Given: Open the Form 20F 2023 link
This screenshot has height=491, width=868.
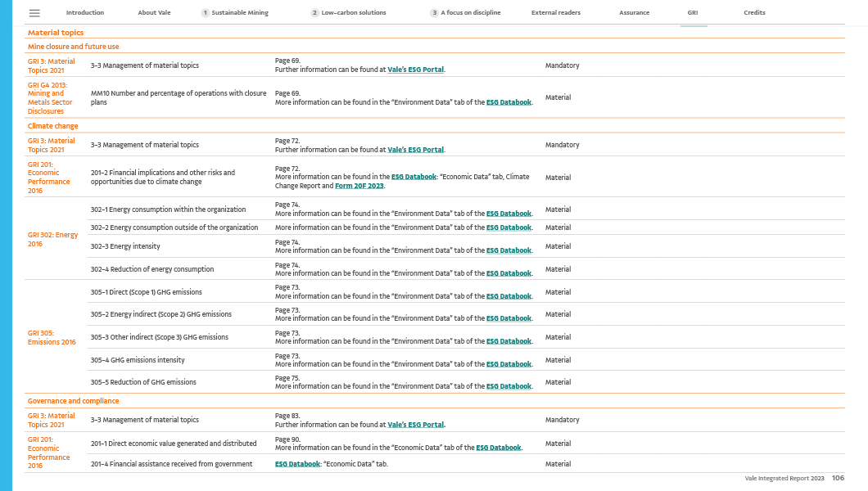Looking at the screenshot, I should click(x=359, y=186).
